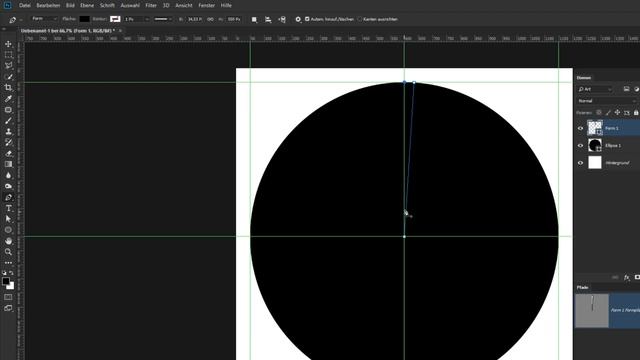The height and width of the screenshot is (360, 640).
Task: Click the foreground color swatch
Action: tap(6, 281)
